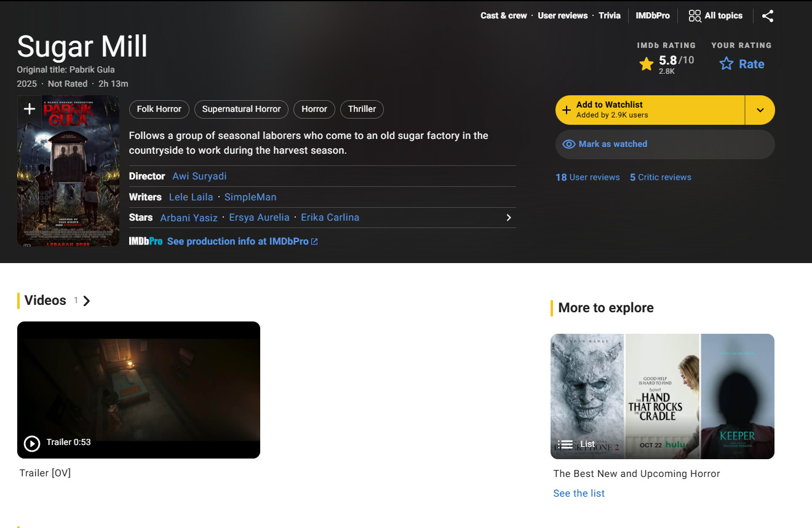812x528 pixels.
Task: Click the blue Rate star
Action: 726,64
